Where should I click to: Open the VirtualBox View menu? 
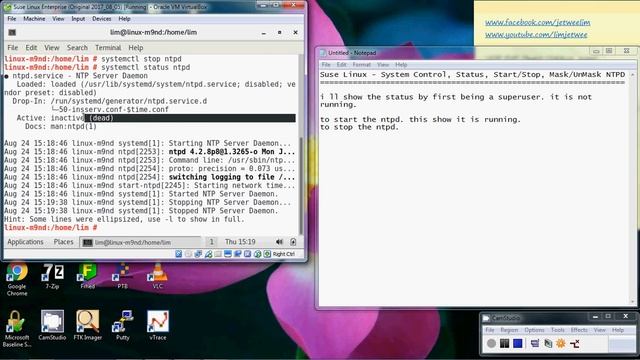click(58, 19)
